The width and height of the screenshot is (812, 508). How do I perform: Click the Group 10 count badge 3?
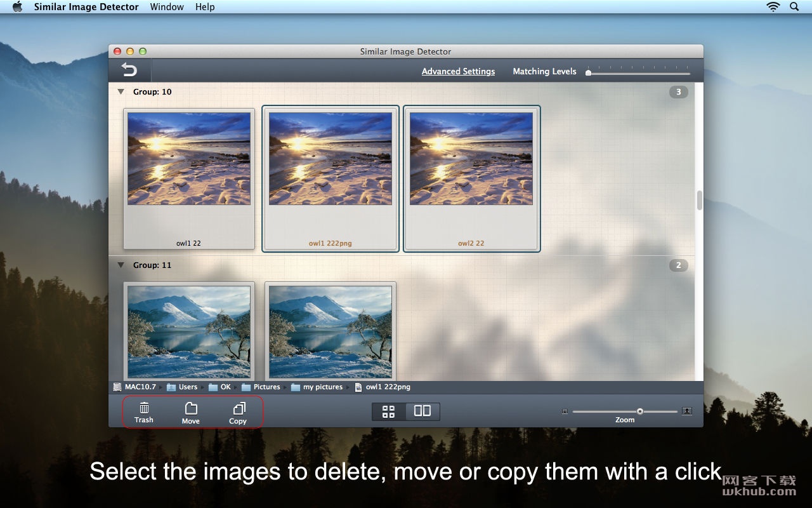[678, 92]
